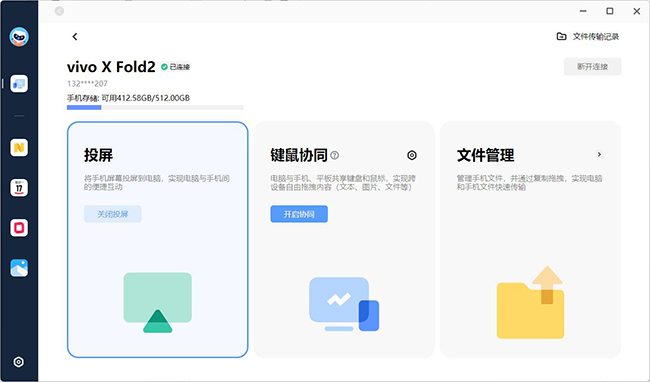Click the blue 开启协同 button
The width and height of the screenshot is (650, 382).
(x=299, y=214)
